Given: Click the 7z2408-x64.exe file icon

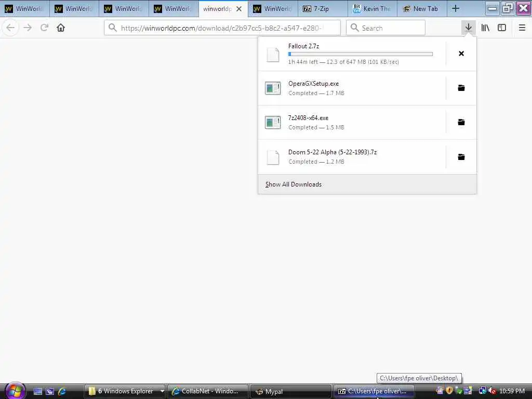Looking at the screenshot, I should [273, 123].
